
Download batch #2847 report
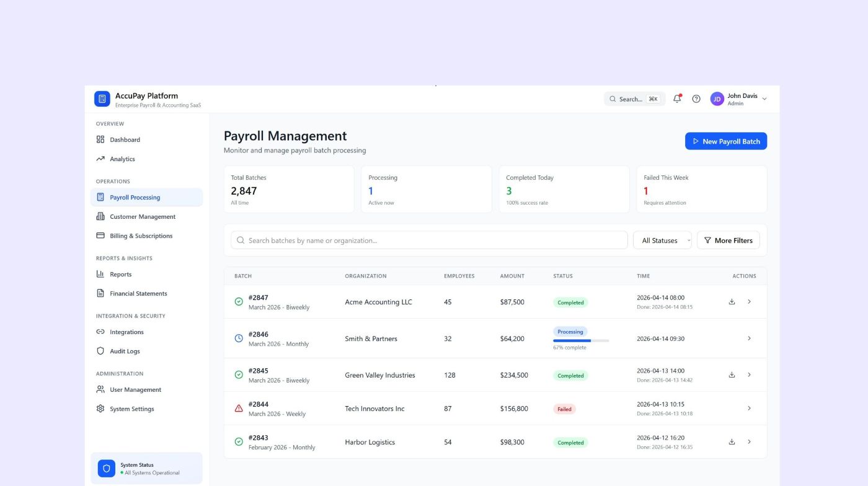click(x=732, y=302)
